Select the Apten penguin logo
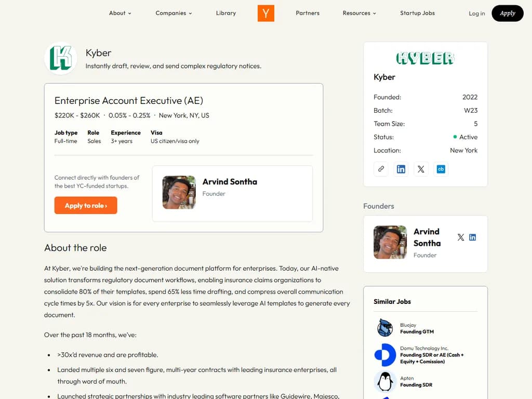This screenshot has height=399, width=532. (x=384, y=381)
